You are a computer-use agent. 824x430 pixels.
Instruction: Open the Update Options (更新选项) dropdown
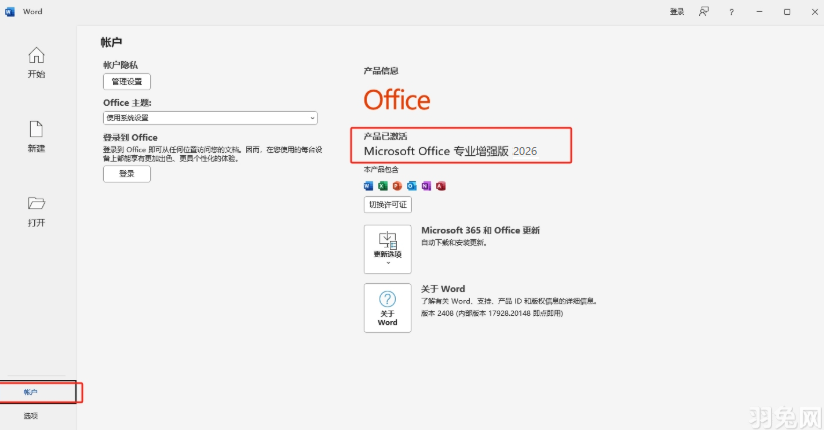pyautogui.click(x=387, y=248)
